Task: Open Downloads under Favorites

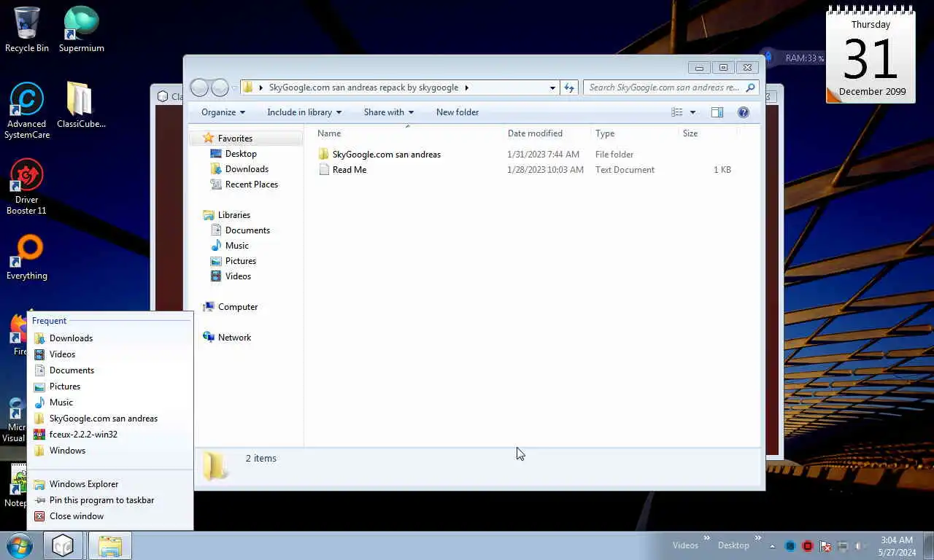Action: tap(247, 169)
